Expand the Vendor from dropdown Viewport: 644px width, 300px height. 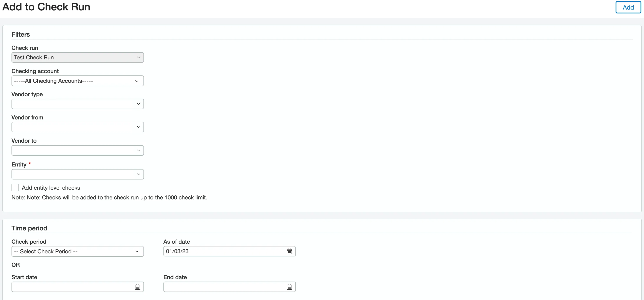[77, 127]
